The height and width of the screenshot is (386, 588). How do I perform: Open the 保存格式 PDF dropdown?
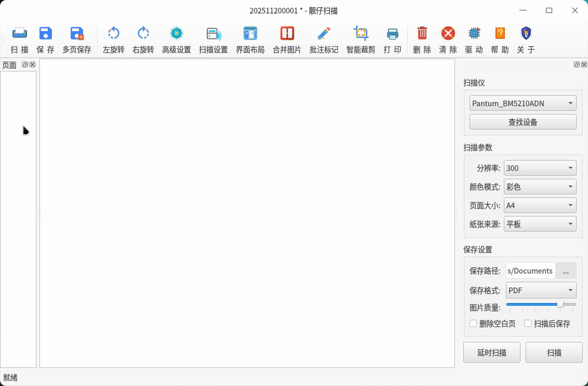pos(541,290)
